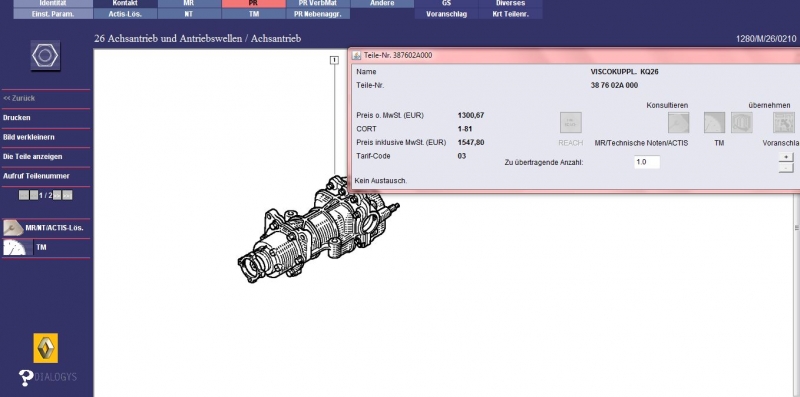800x397 pixels.
Task: Switch to TM tab in top bar
Action: tap(254, 14)
